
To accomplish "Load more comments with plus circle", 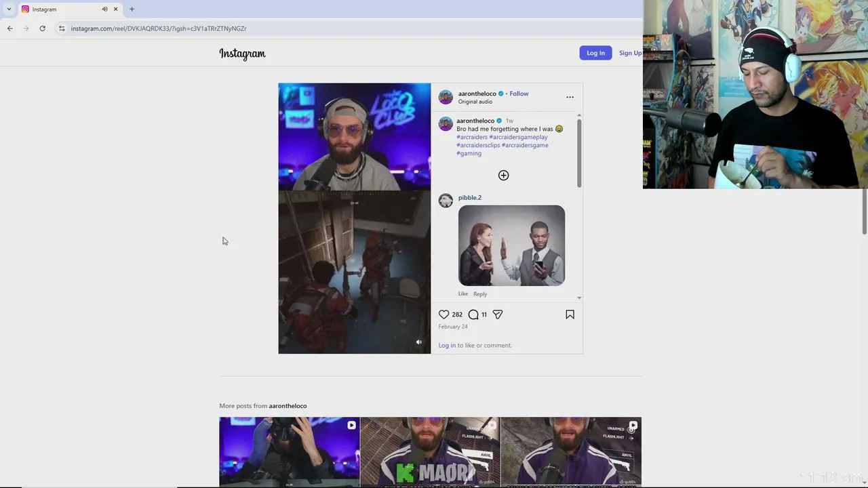I will click(x=503, y=176).
